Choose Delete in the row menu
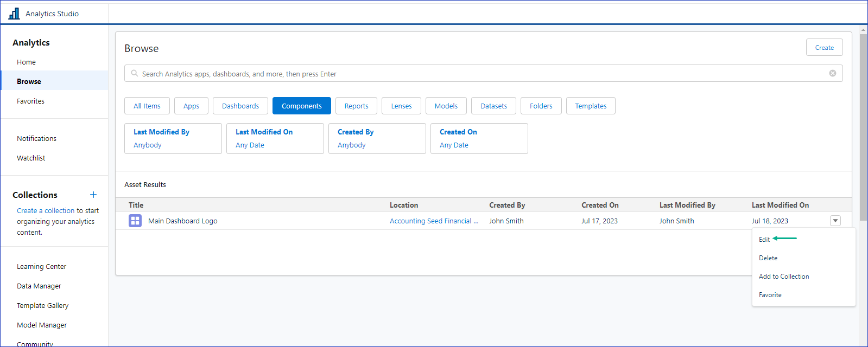Viewport: 868px width, 347px height. (x=768, y=258)
